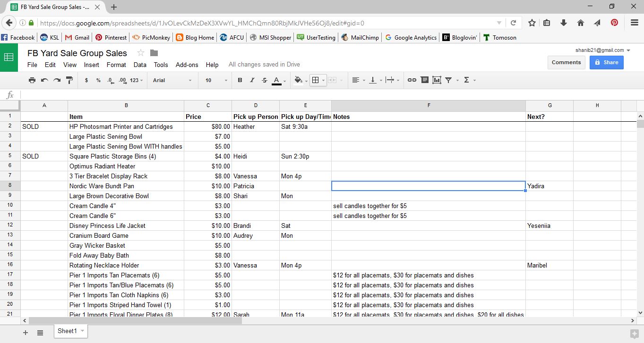Open the Data menu
Image resolution: width=644 pixels, height=343 pixels.
[x=140, y=65]
